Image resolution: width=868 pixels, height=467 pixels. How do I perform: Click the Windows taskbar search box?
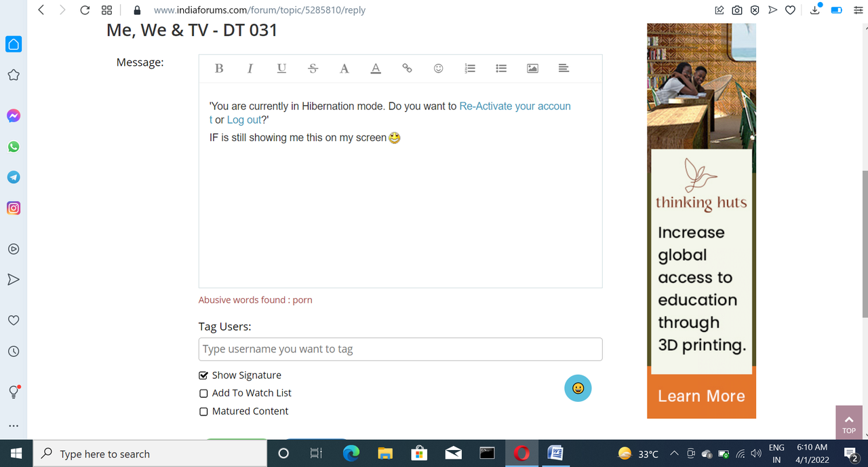click(x=149, y=453)
